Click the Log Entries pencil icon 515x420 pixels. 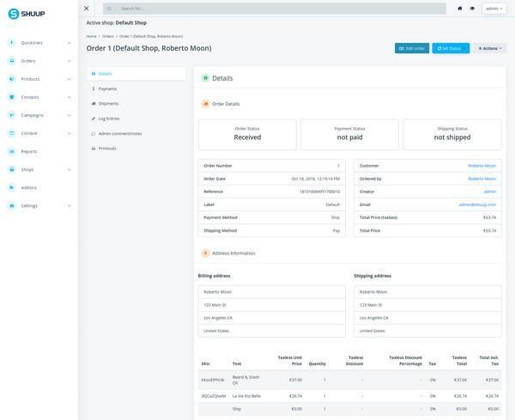pyautogui.click(x=94, y=119)
